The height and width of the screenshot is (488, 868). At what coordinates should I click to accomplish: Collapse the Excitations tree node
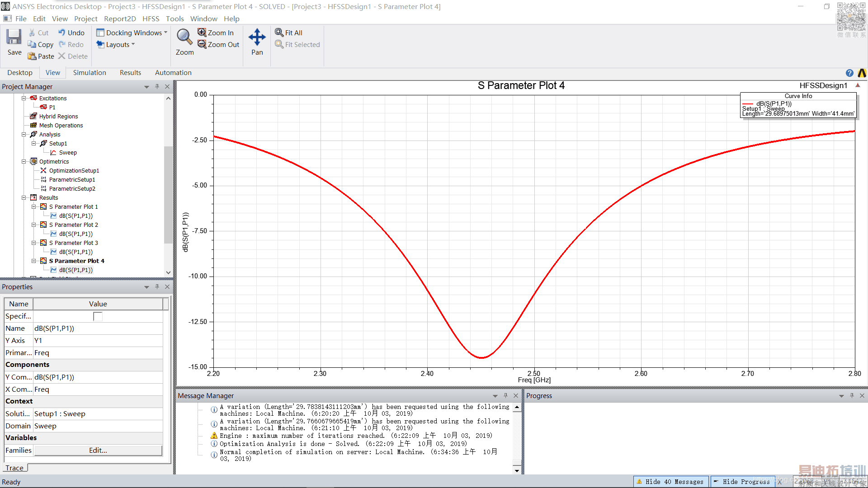coord(24,98)
